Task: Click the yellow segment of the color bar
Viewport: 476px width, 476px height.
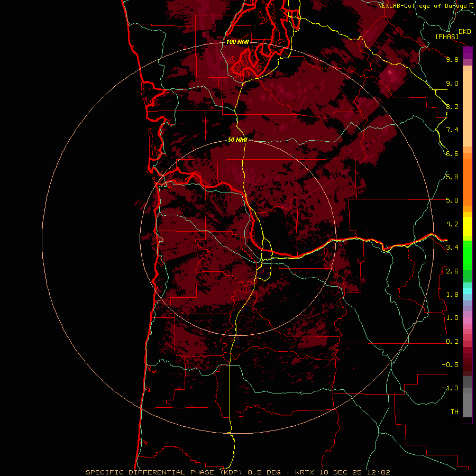Action: click(x=467, y=226)
